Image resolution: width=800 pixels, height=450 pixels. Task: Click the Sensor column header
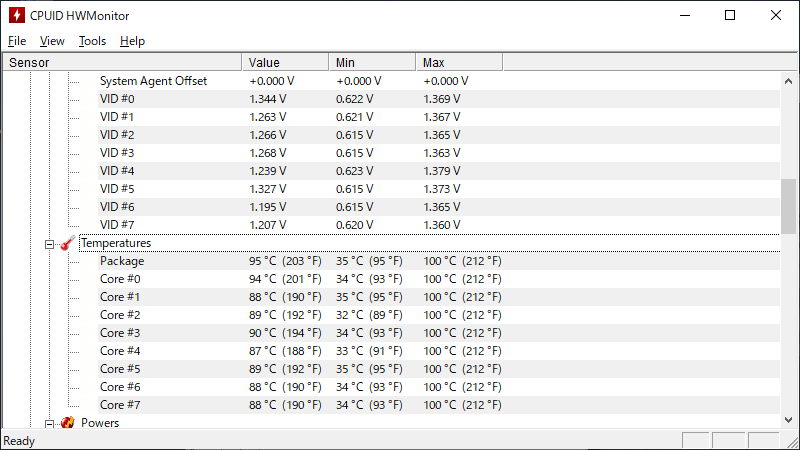(x=122, y=62)
